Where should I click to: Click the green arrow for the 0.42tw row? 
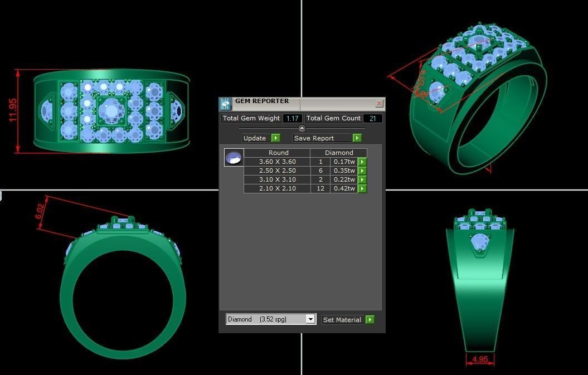coord(362,189)
